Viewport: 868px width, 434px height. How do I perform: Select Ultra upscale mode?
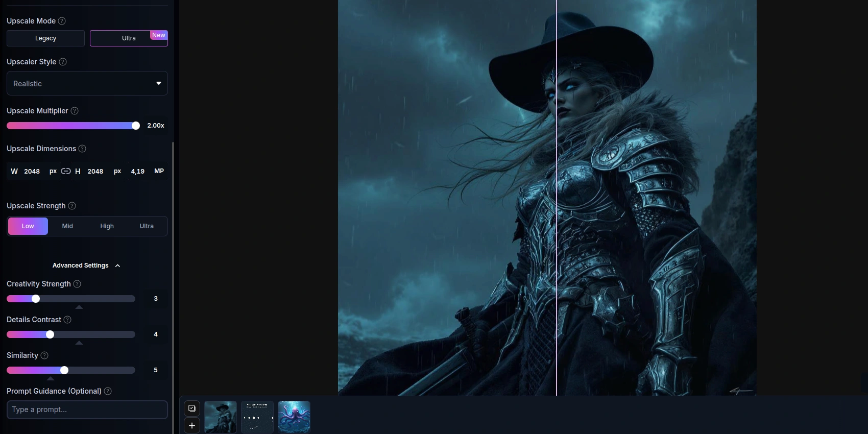coord(129,38)
